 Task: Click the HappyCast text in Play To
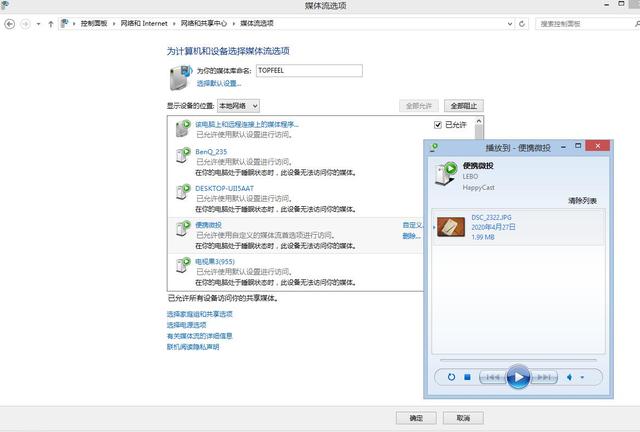[478, 188]
